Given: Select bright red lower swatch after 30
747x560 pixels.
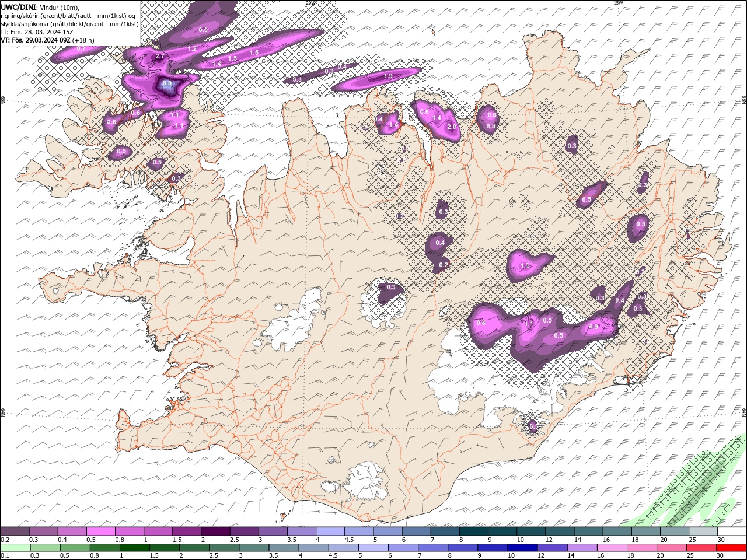Looking at the screenshot, I should pyautogui.click(x=731, y=547).
